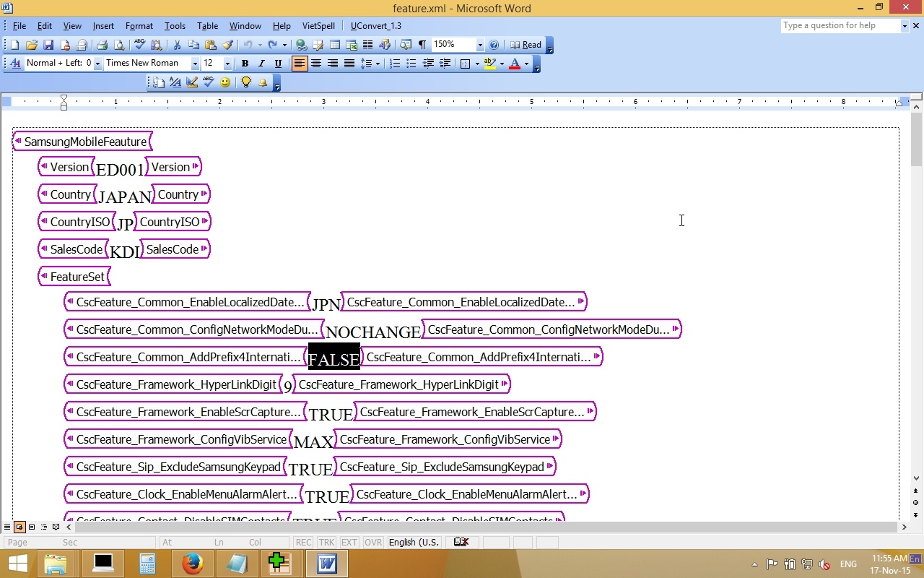The image size is (924, 578).
Task: Open the Borders dropdown arrow
Action: tap(476, 64)
